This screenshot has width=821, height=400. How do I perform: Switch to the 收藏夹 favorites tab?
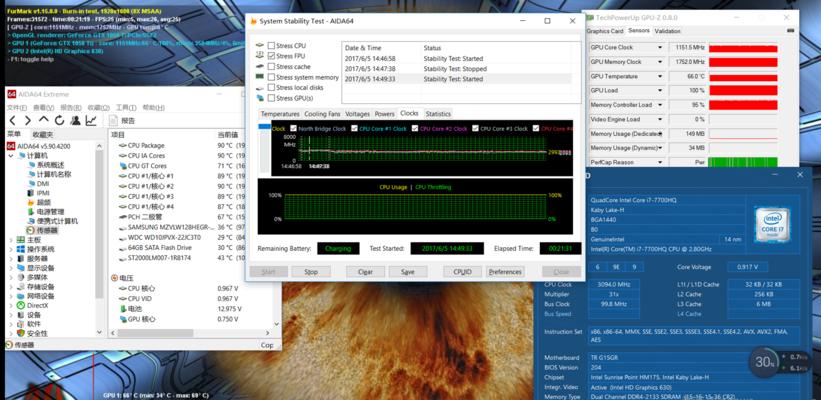(x=42, y=135)
